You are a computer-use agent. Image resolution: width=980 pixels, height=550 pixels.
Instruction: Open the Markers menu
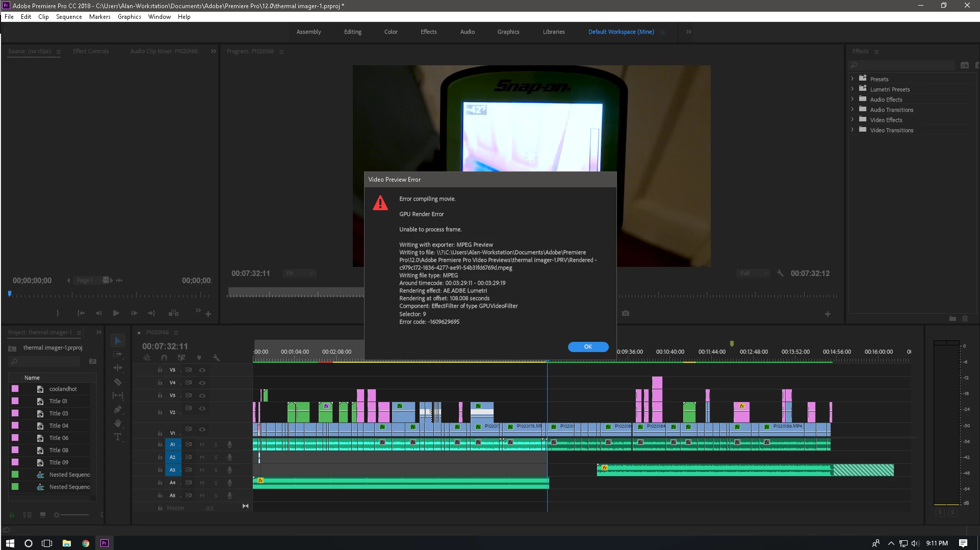coord(99,16)
